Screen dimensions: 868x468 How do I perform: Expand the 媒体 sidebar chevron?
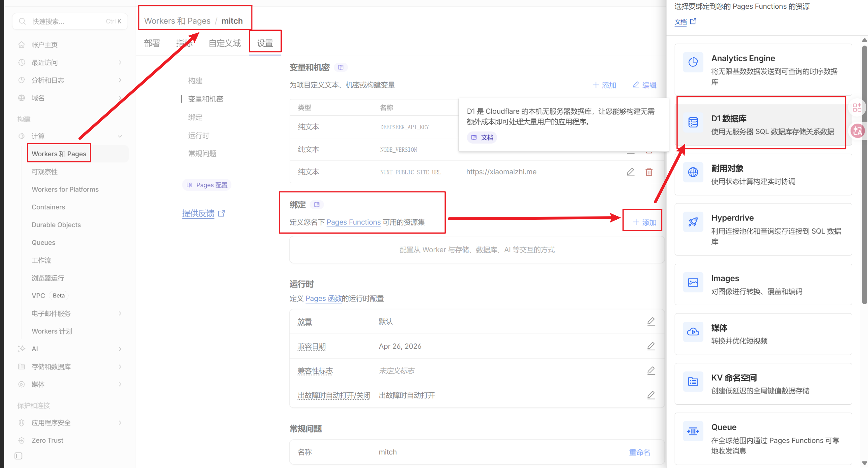point(120,384)
